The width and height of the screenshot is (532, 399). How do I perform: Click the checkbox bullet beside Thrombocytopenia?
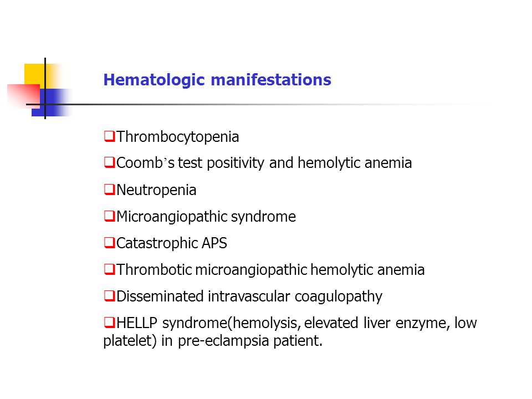pos(109,136)
